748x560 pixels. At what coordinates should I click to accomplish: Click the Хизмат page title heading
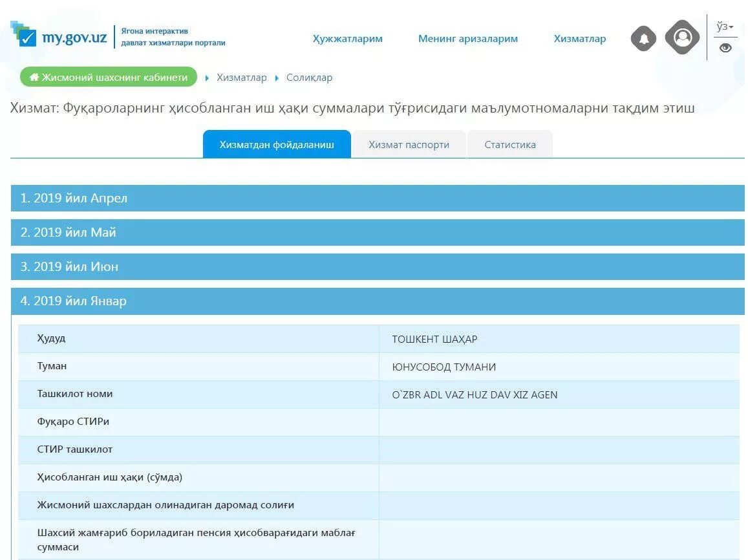(x=352, y=108)
